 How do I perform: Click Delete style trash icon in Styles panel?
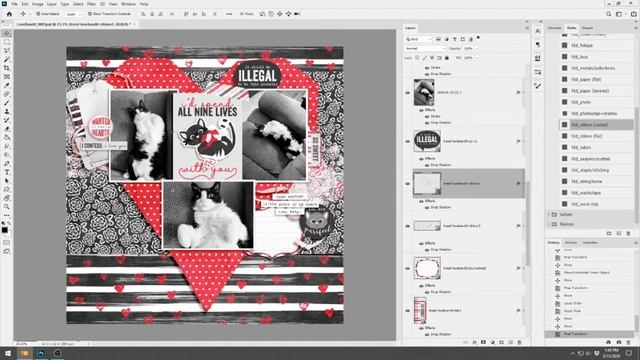pyautogui.click(x=629, y=233)
